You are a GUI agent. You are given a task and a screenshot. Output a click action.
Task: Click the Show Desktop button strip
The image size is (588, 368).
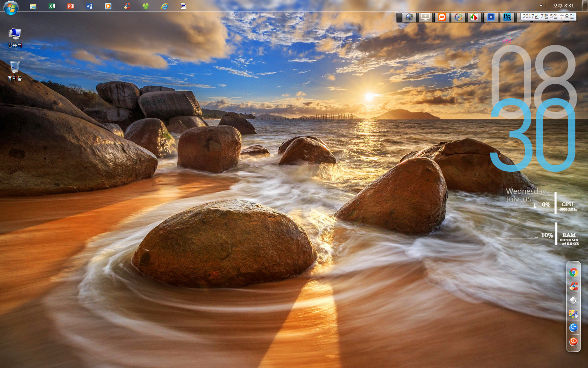[x=585, y=6]
